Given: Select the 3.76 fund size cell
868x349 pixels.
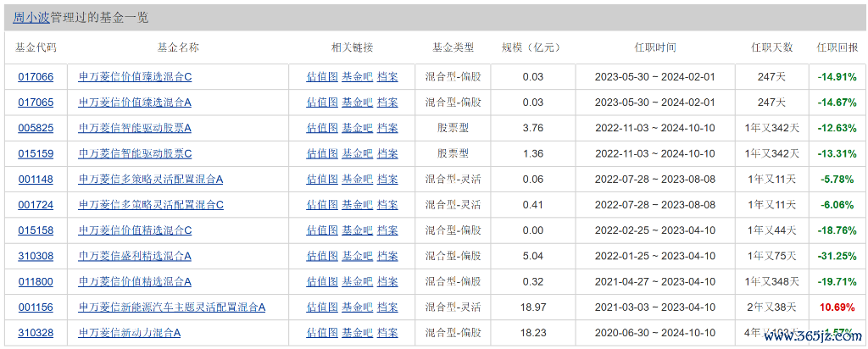Looking at the screenshot, I should [x=533, y=128].
